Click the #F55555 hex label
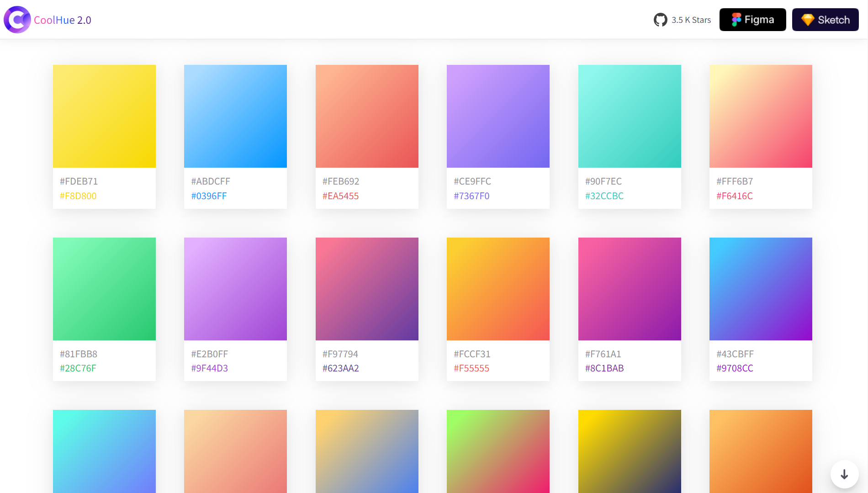868x493 pixels. [x=471, y=368]
